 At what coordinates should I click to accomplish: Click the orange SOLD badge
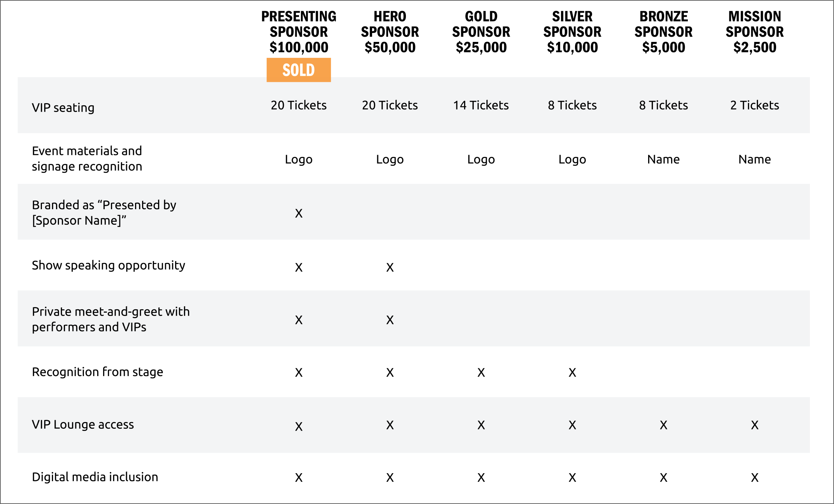(299, 70)
